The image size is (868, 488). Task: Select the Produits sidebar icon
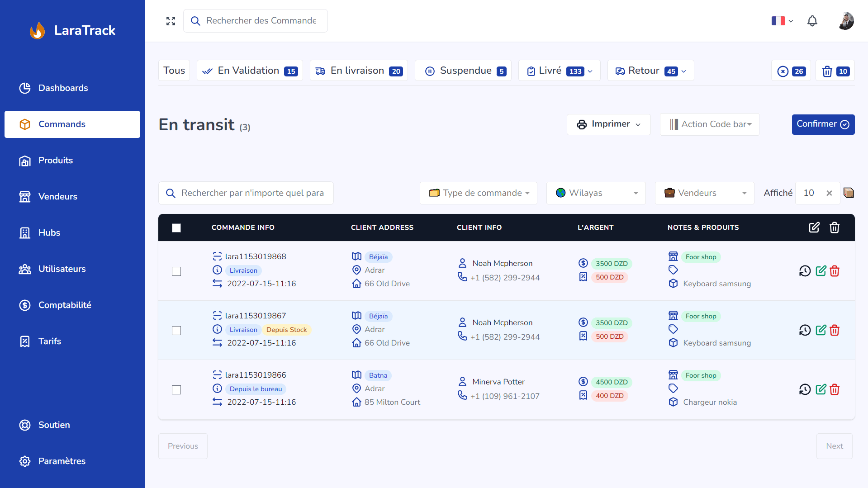pyautogui.click(x=25, y=161)
